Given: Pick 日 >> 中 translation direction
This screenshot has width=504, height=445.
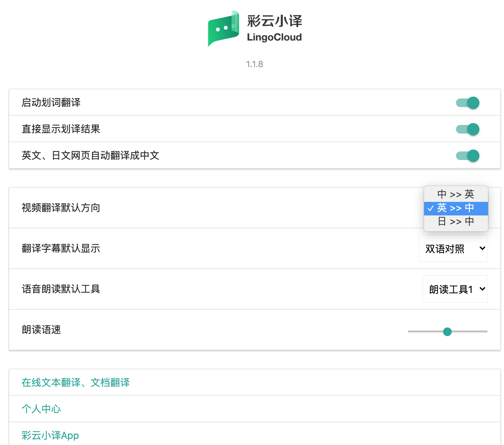Looking at the screenshot, I should point(455,222).
